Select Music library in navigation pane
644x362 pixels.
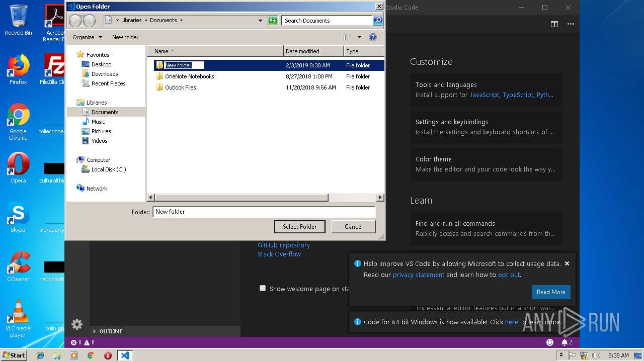(98, 122)
